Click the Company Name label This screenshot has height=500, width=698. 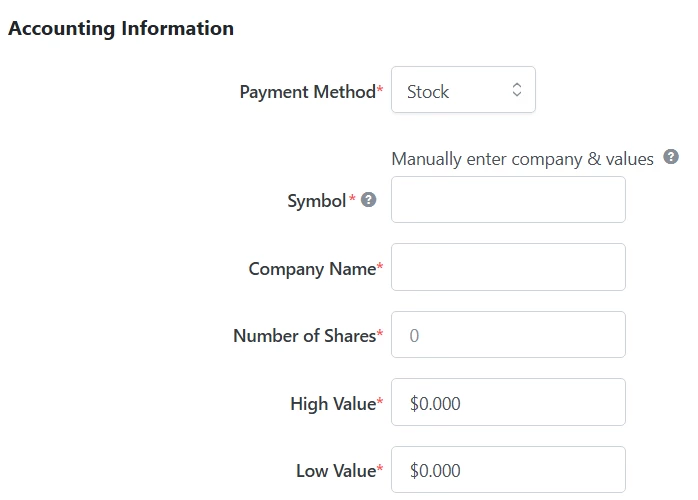311,269
